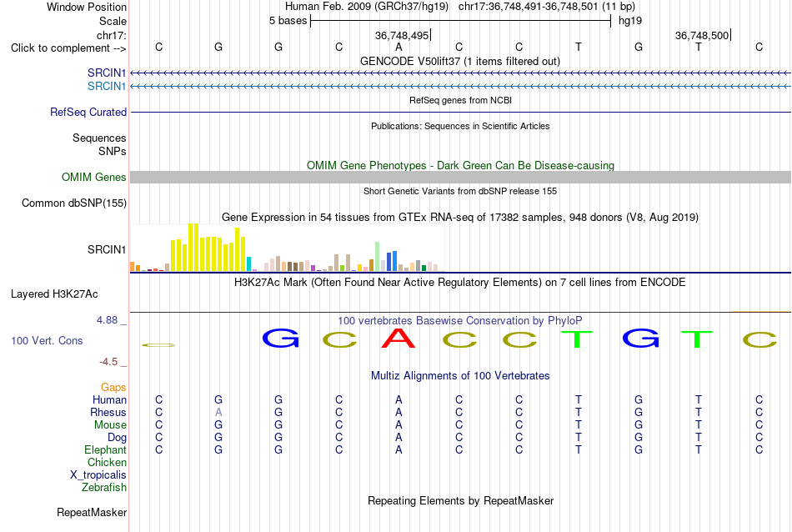The image size is (792, 532).
Task: Click the 'Click to complement -->' label
Action: [x=68, y=48]
